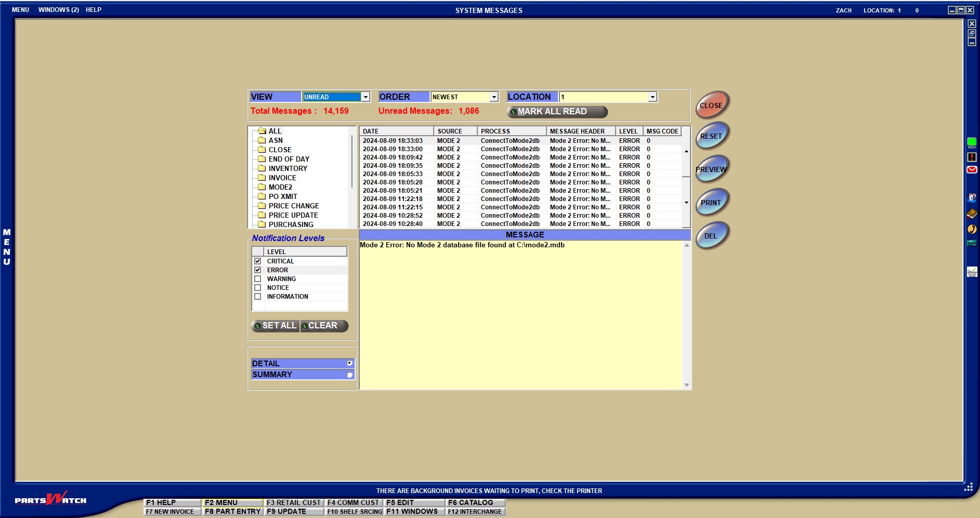980x518 pixels.
Task: Enable the WARNING notification level checkbox
Action: [257, 279]
